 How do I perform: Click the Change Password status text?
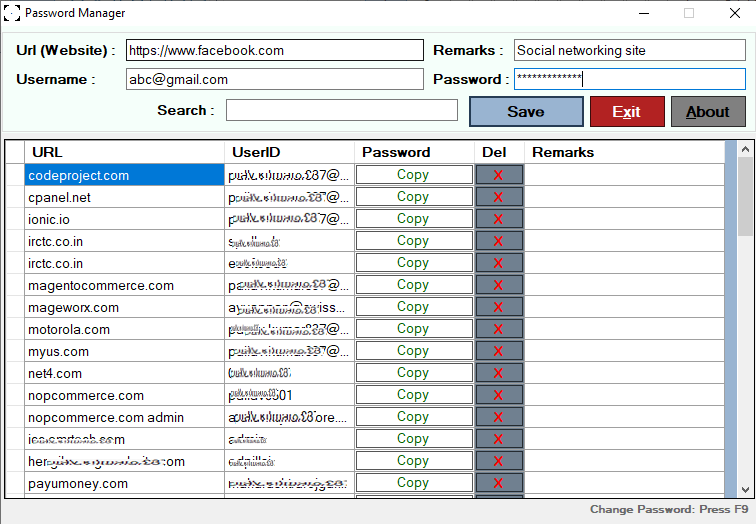point(669,509)
